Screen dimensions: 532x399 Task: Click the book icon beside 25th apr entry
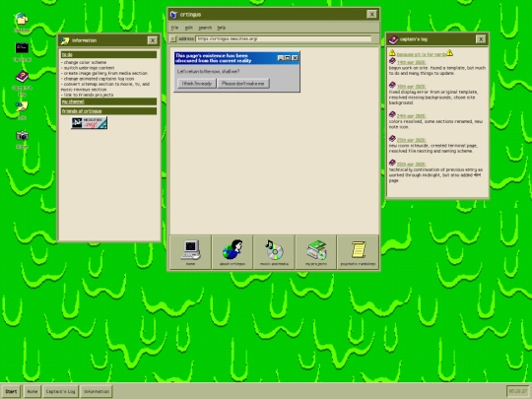tap(392, 139)
